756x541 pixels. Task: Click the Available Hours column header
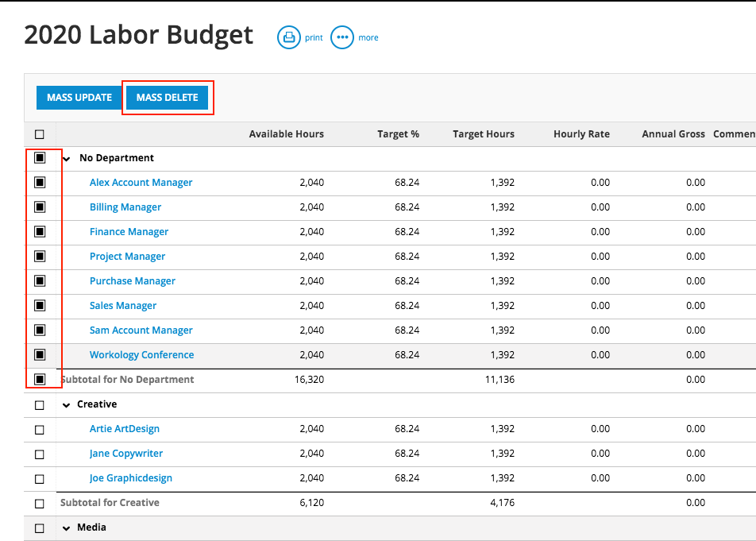[287, 134]
